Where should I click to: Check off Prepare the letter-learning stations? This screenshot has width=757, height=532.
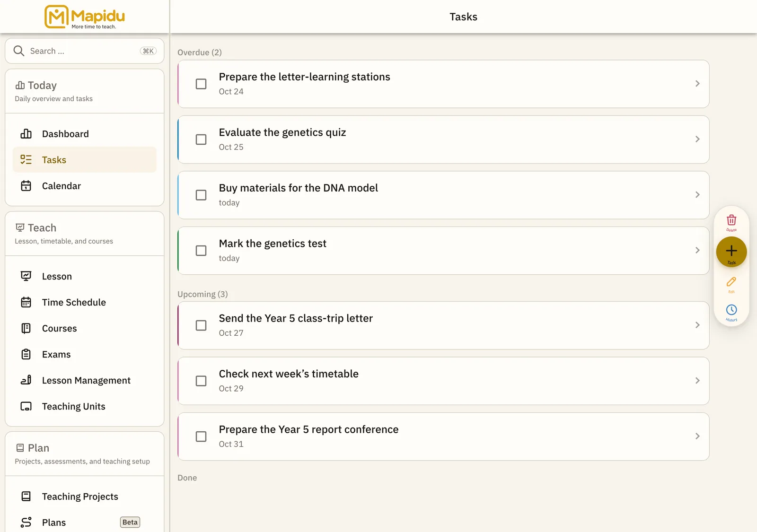coord(201,84)
